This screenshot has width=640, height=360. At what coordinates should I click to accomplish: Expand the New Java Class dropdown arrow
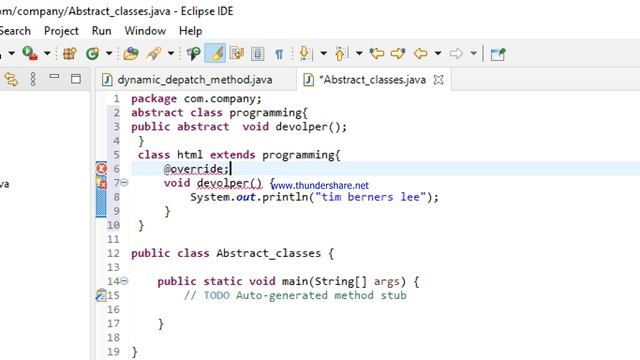coord(109,53)
